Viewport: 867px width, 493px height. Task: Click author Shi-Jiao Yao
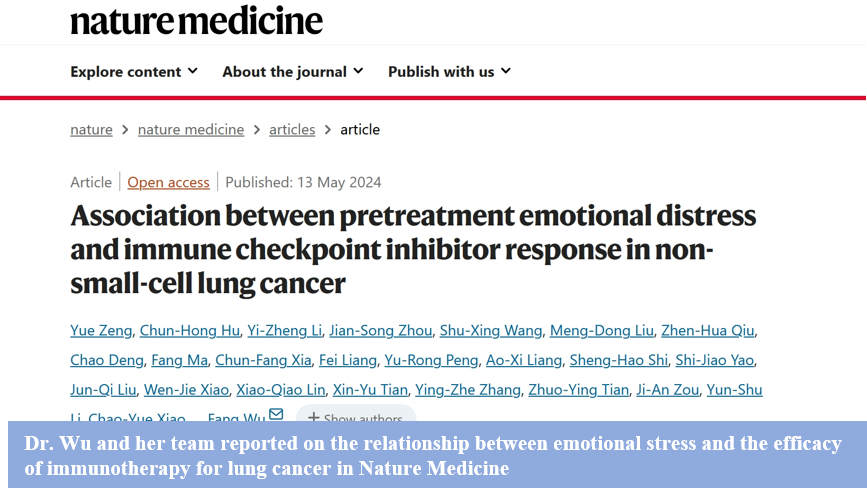tap(714, 360)
